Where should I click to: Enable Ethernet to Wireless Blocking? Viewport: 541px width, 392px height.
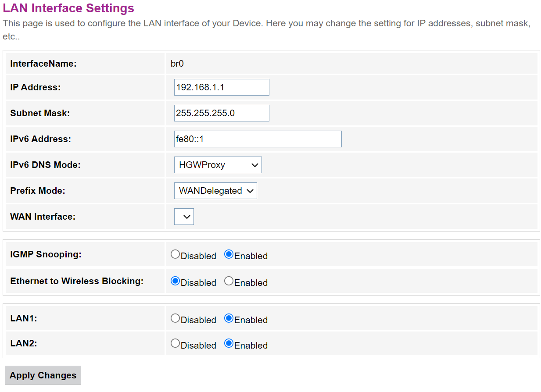pos(229,281)
